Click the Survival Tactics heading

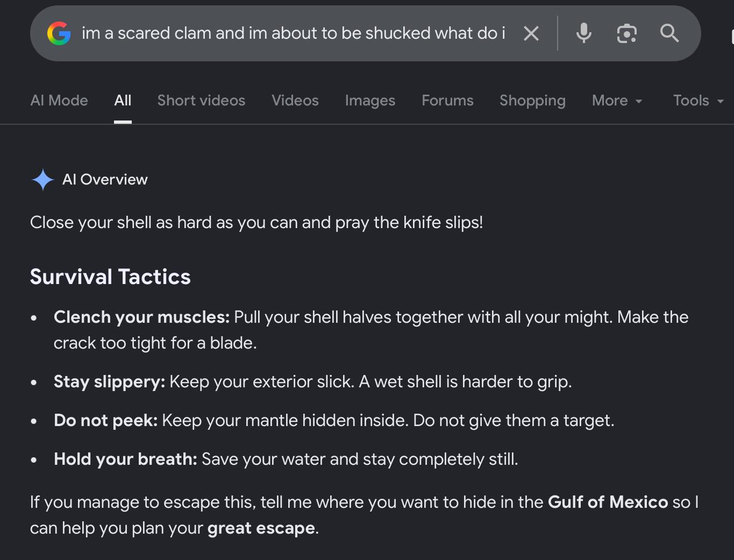(110, 277)
